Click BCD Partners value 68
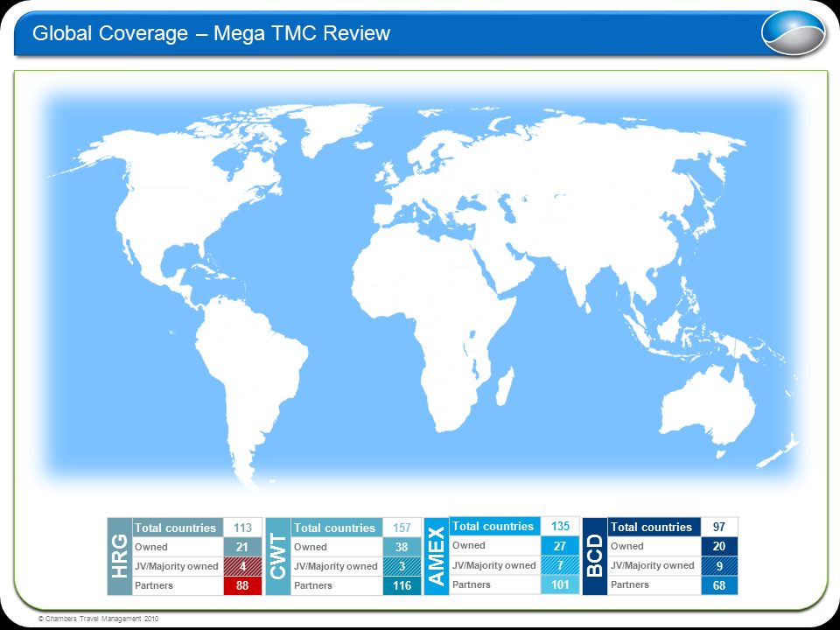This screenshot has width=840, height=630. pyautogui.click(x=719, y=585)
